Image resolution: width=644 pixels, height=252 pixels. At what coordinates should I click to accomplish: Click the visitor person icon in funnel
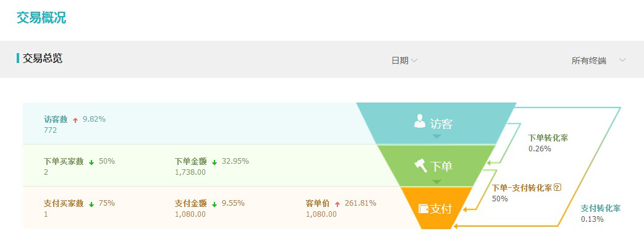coord(419,122)
